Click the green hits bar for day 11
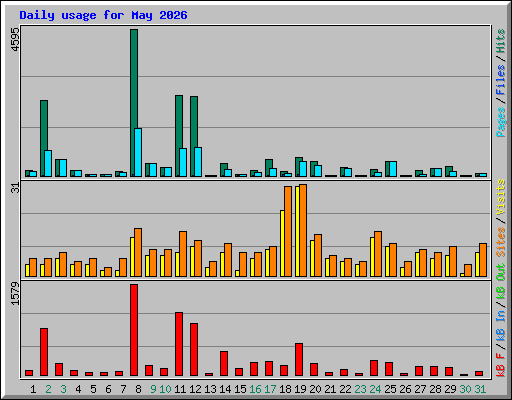 pos(179,136)
